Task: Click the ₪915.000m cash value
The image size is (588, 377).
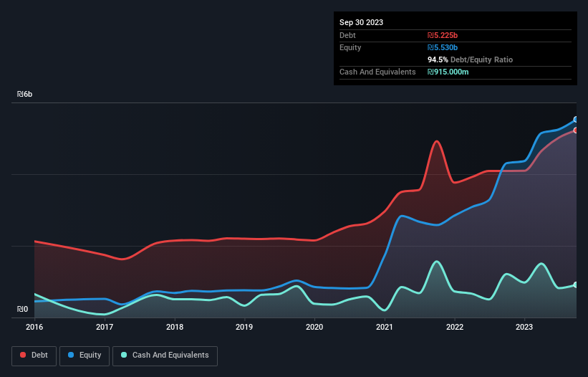Action: 448,72
